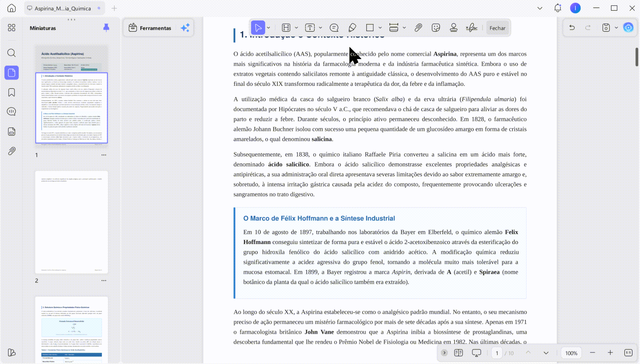The width and height of the screenshot is (640, 364).
Task: Open the comments list sidebar icon
Action: point(11,112)
